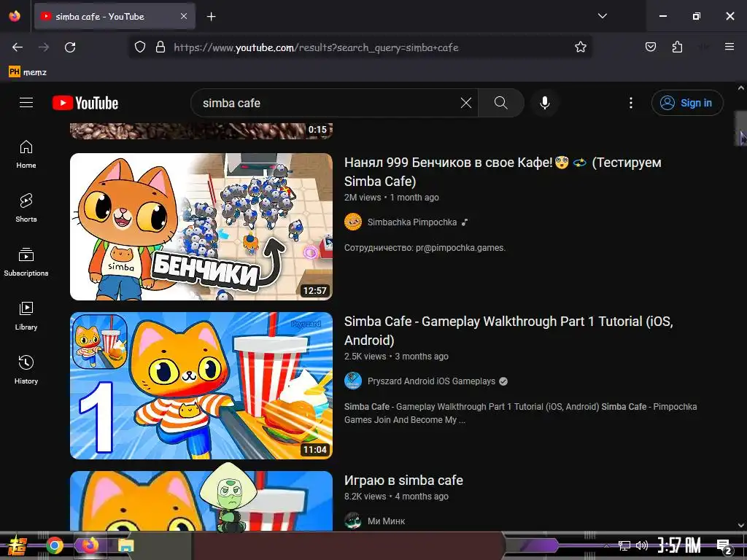Image resolution: width=747 pixels, height=560 pixels.
Task: Open the Windows Start button
Action: (18, 545)
